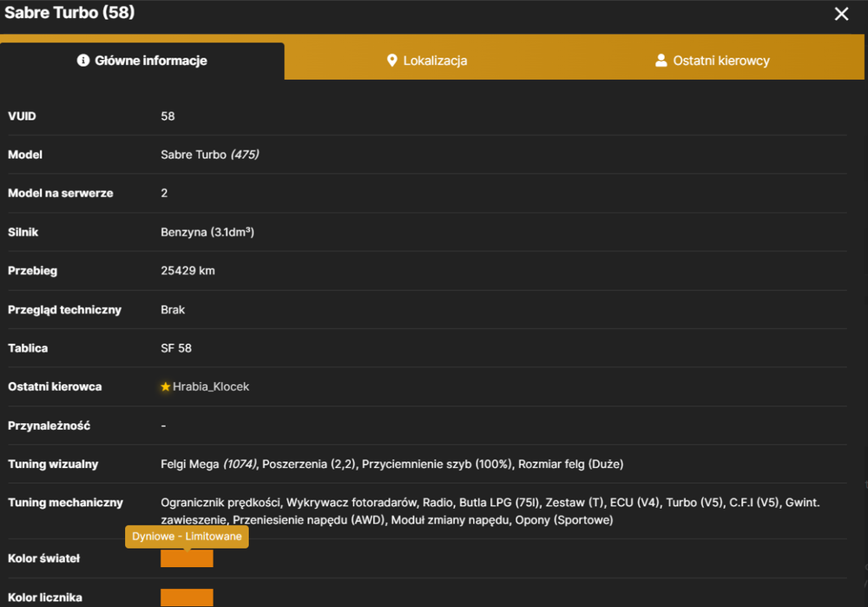Click the Model na serwerze label
This screenshot has height=607, width=868.
[61, 194]
